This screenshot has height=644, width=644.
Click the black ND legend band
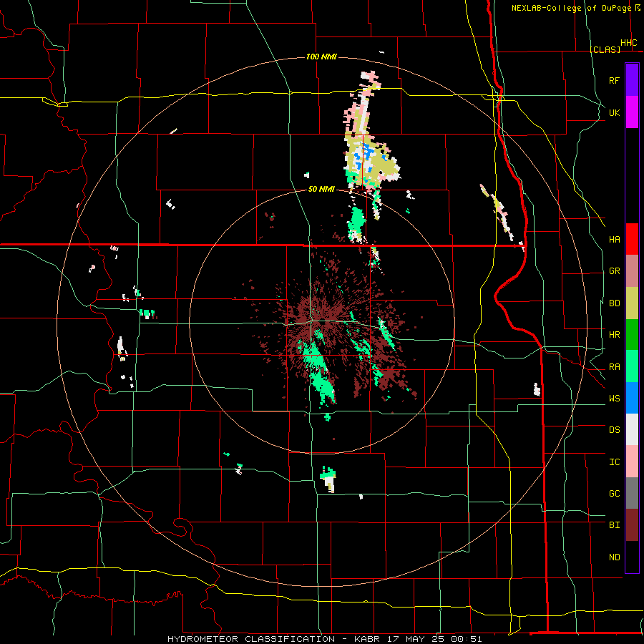[x=632, y=557]
